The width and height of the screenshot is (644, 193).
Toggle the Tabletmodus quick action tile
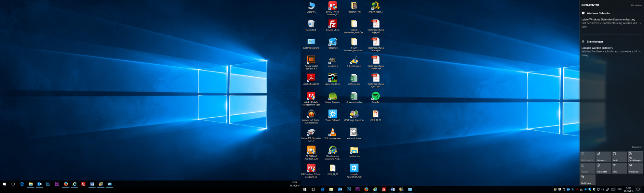pos(587,157)
